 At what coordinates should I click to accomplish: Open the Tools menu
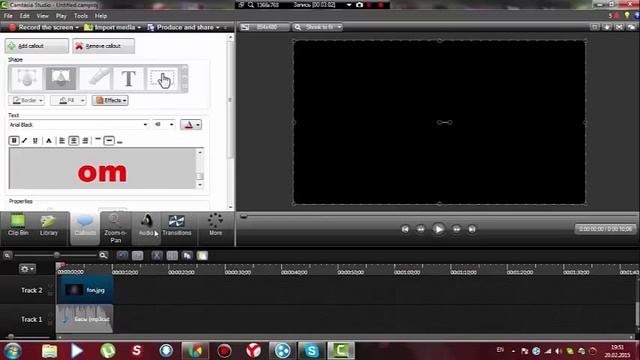coord(81,16)
